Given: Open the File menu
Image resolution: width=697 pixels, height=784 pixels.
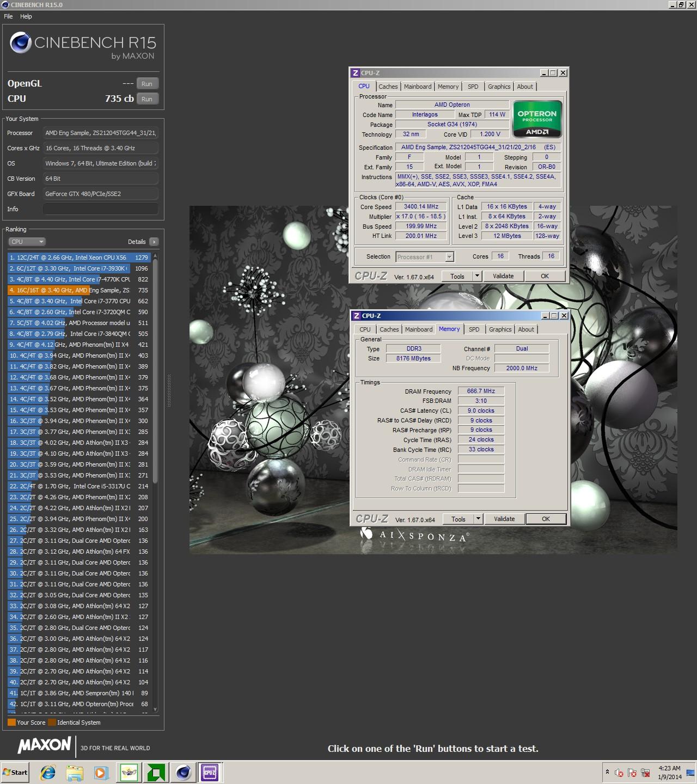Looking at the screenshot, I should (8, 16).
